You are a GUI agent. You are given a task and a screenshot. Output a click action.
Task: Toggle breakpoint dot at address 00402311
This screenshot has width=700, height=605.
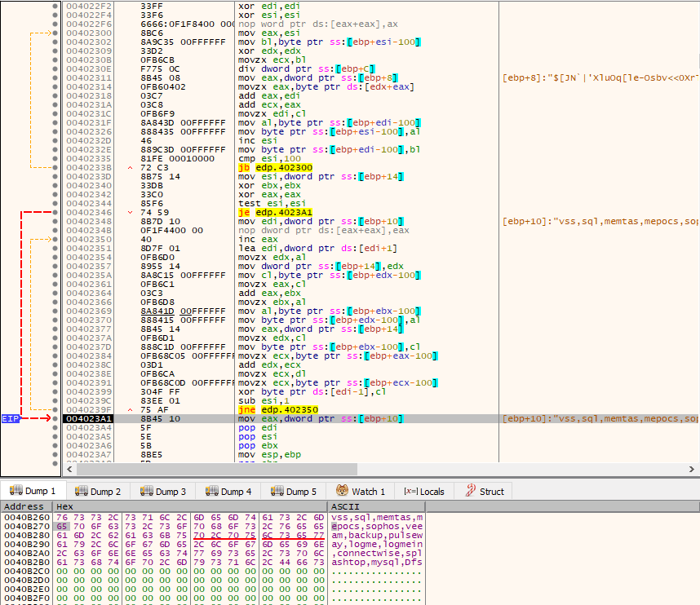pyautogui.click(x=55, y=77)
